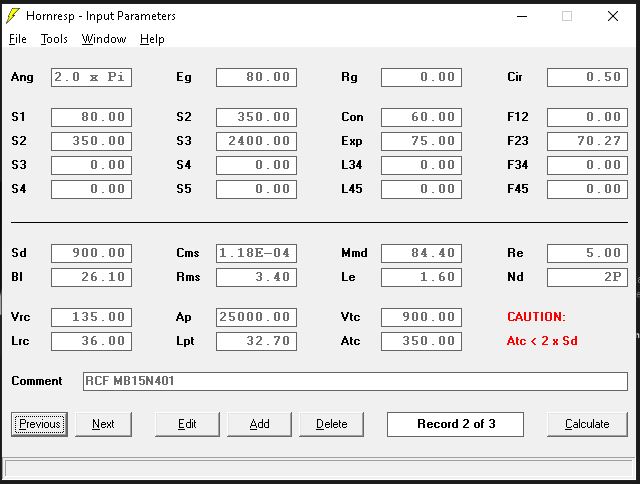Click the Hornresp lightning bolt title icon
This screenshot has height=484, width=640.
[13, 16]
